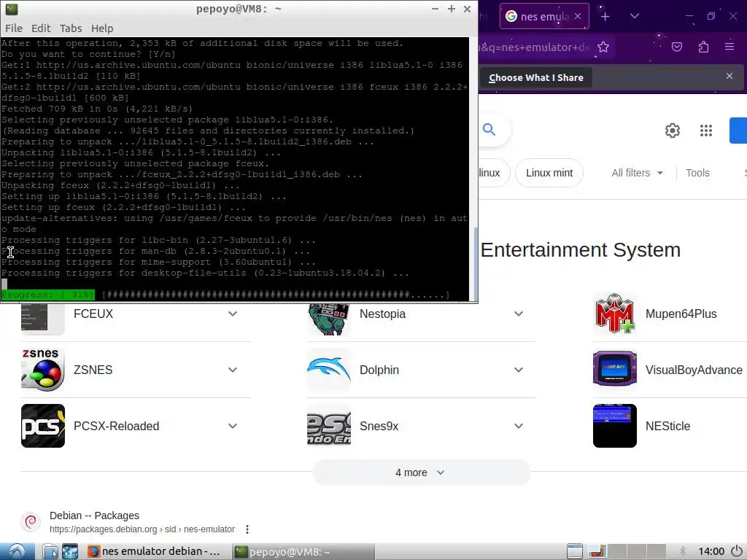Open options for the Debian Packages result
This screenshot has height=560, width=747.
click(x=247, y=529)
